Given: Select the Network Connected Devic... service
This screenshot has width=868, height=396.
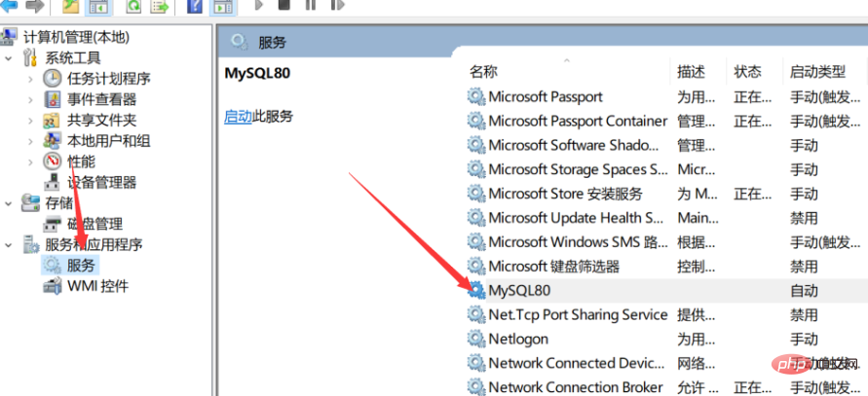Looking at the screenshot, I should pos(577,363).
